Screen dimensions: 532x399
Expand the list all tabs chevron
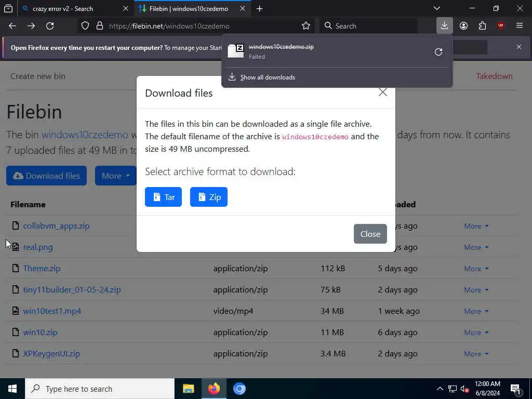pyautogui.click(x=437, y=8)
